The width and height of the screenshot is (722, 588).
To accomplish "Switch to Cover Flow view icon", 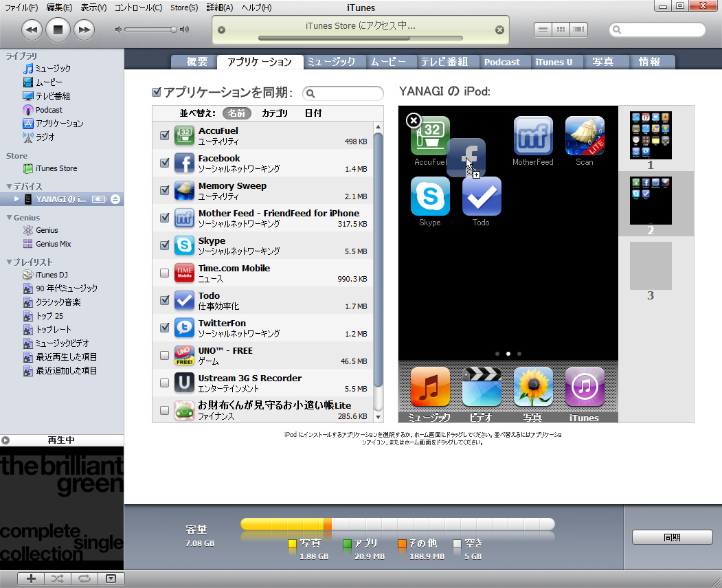I will click(579, 30).
